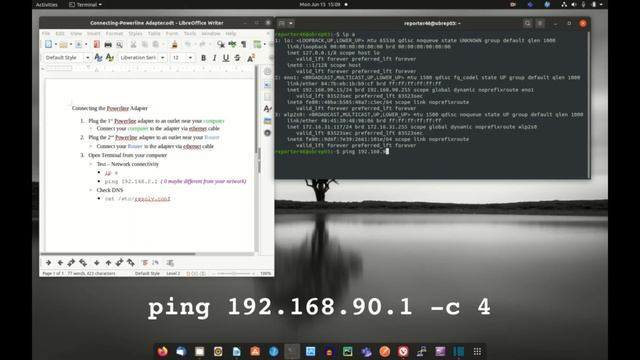Run the Spelling check icon
This screenshot has width=640, height=360.
(x=232, y=44)
